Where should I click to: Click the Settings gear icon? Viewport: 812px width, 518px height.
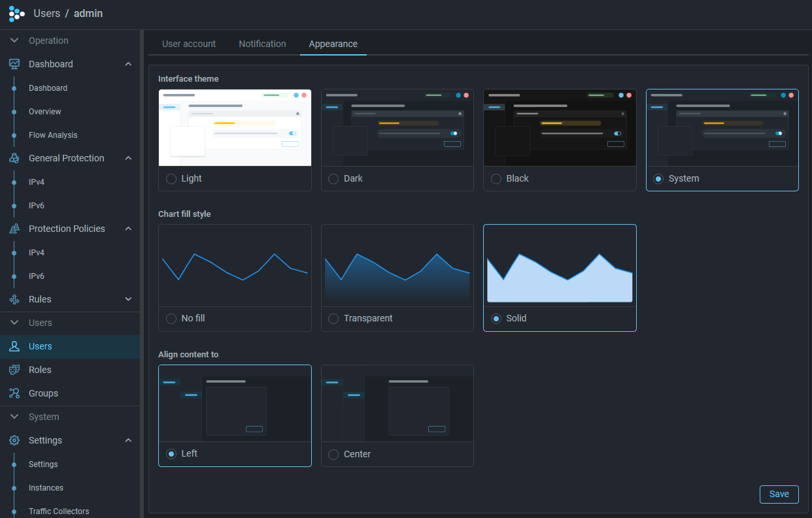pyautogui.click(x=14, y=440)
